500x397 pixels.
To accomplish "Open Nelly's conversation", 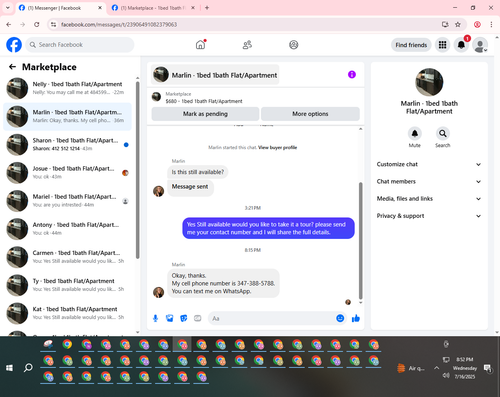I will click(x=67, y=88).
